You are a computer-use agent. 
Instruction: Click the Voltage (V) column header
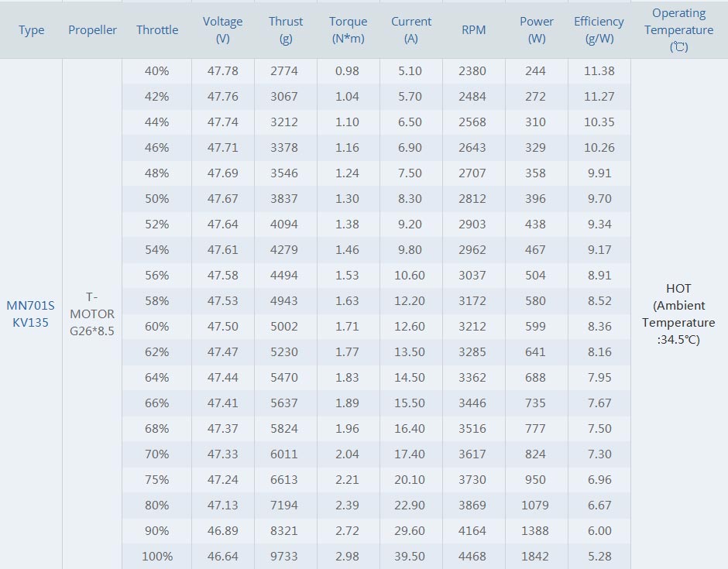(222, 30)
